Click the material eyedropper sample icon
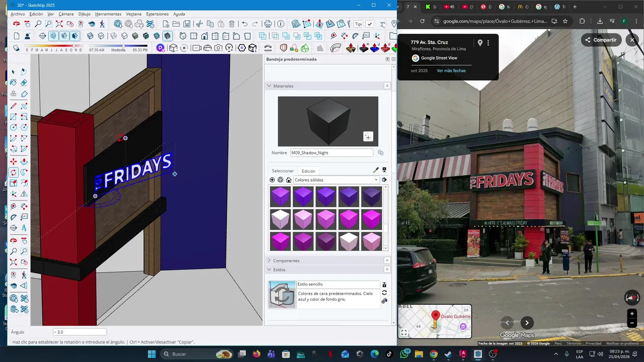The height and width of the screenshot is (362, 644). pyautogui.click(x=375, y=170)
